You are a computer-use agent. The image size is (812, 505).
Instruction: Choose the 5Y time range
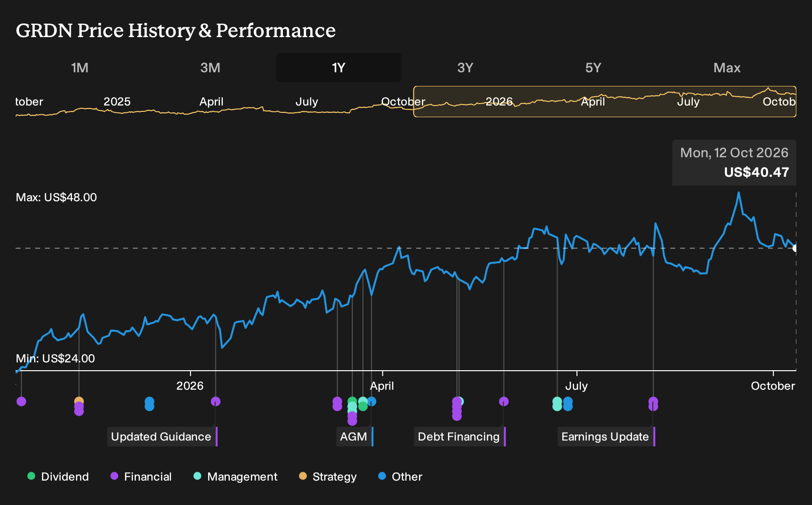(x=593, y=67)
